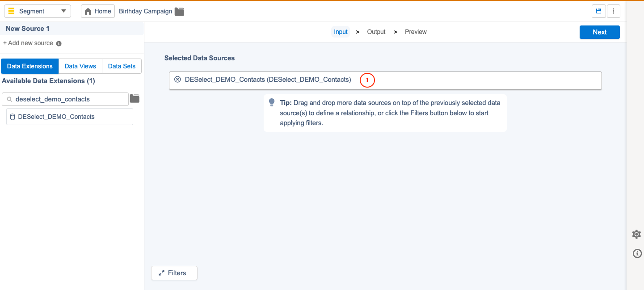Click the folder icon beside Birthday Campaign
The width and height of the screenshot is (644, 290).
tap(179, 12)
